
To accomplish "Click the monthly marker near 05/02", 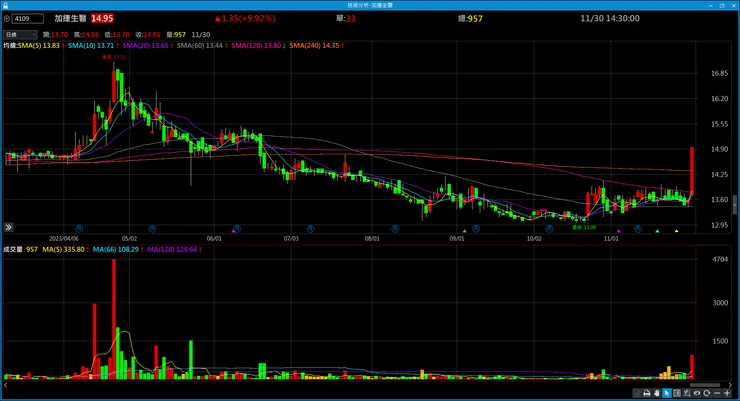I will (152, 229).
